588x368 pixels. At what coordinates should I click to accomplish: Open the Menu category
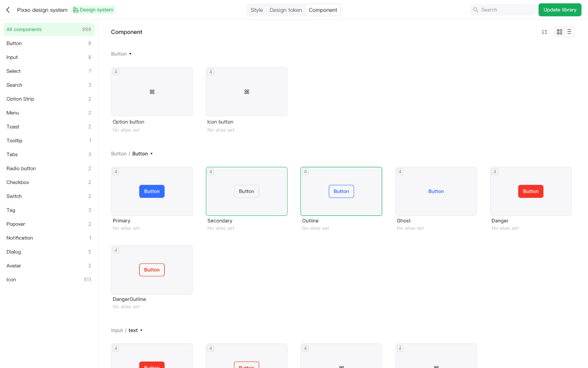coord(49,113)
